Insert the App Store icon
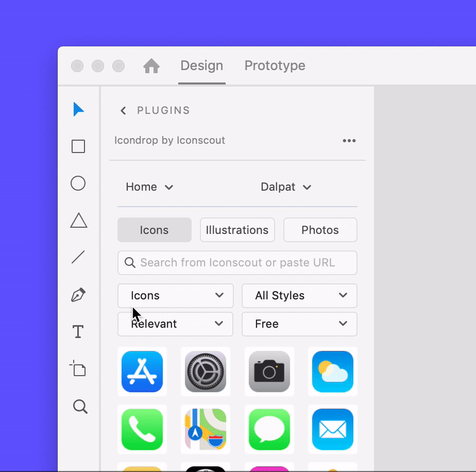 pyautogui.click(x=142, y=371)
